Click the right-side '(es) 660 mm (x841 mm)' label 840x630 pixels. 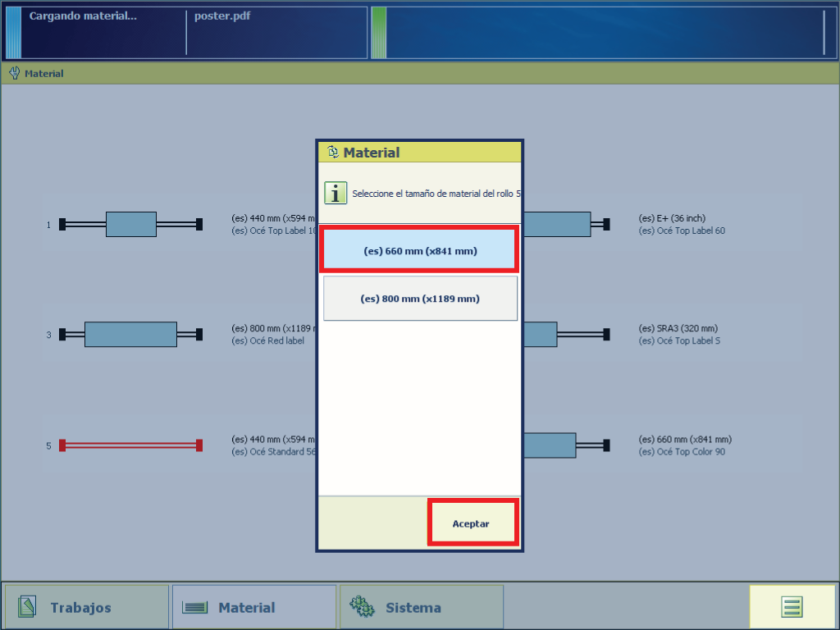click(x=685, y=440)
